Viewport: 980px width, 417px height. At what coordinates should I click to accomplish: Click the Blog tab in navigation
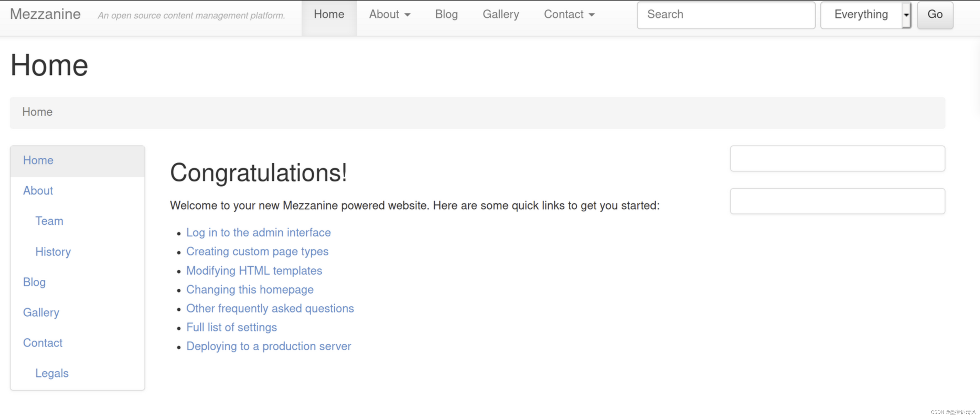pyautogui.click(x=446, y=14)
